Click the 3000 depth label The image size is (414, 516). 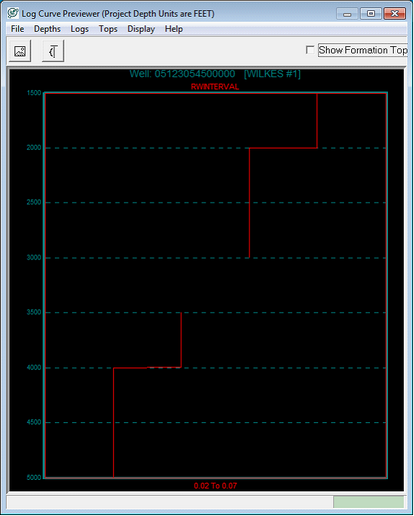pos(34,257)
